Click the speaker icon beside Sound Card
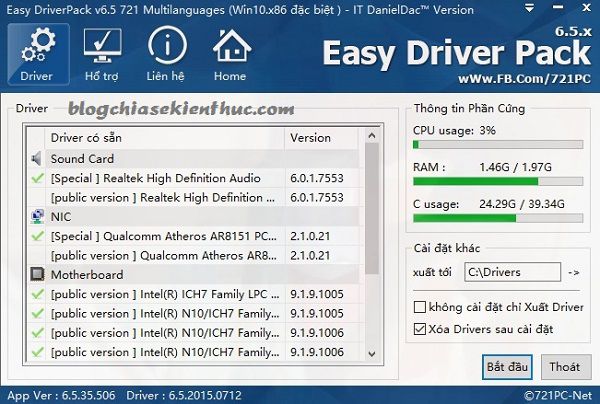Screen dimensions: 600x404 (37, 158)
